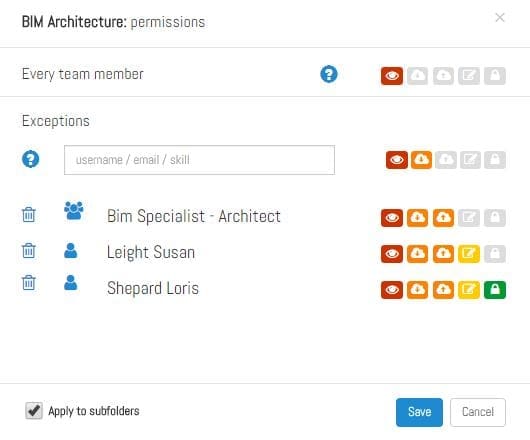Enable lock permission for Leight Susan
The image size is (530, 440).
point(495,254)
